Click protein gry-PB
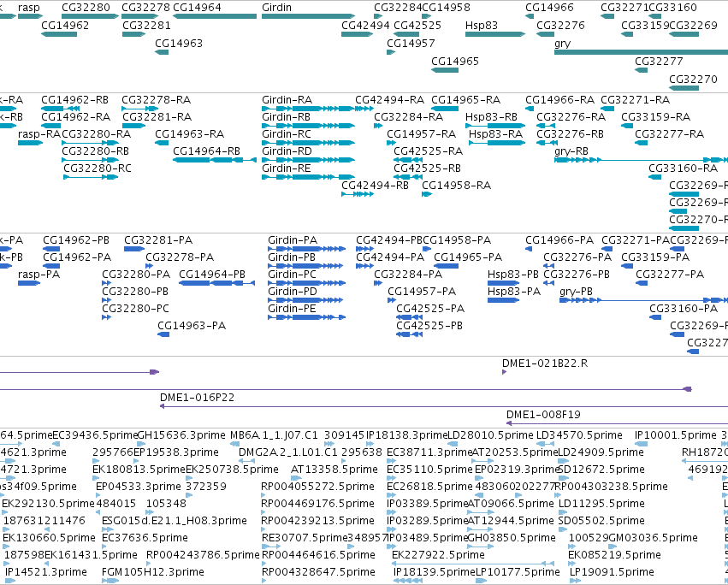This screenshot has width=728, height=585. click(x=644, y=300)
